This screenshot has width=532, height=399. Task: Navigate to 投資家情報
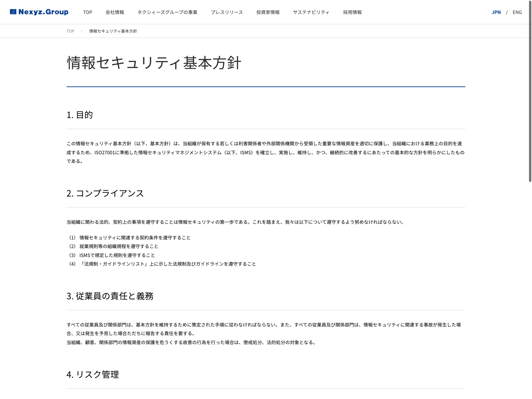click(268, 12)
